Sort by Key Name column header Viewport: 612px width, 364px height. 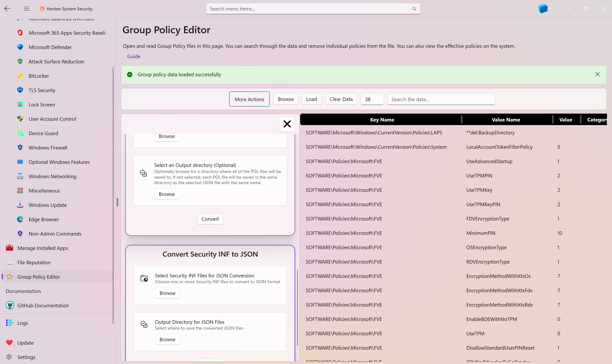point(382,120)
